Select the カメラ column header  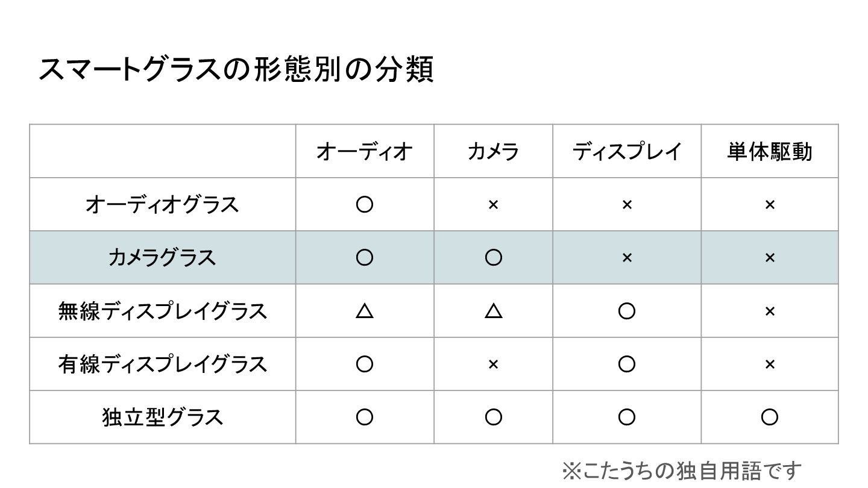tap(493, 151)
